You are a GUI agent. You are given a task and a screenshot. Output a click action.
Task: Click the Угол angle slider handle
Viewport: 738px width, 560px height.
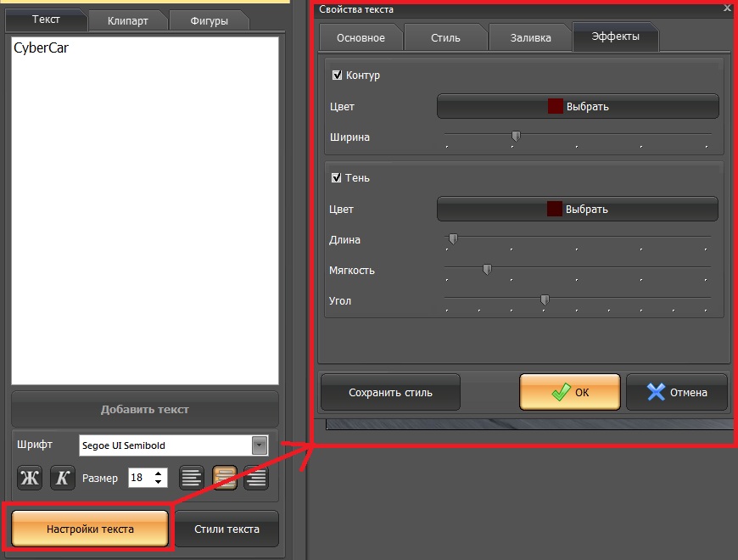pos(545,300)
